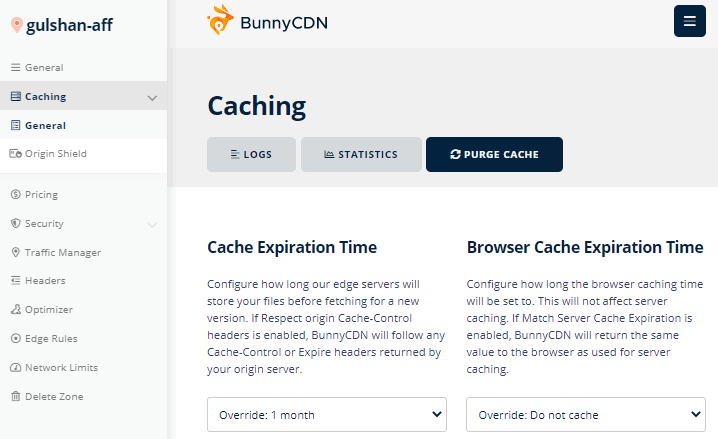Click the BunnyCDN rabbit logo icon

coord(220,20)
